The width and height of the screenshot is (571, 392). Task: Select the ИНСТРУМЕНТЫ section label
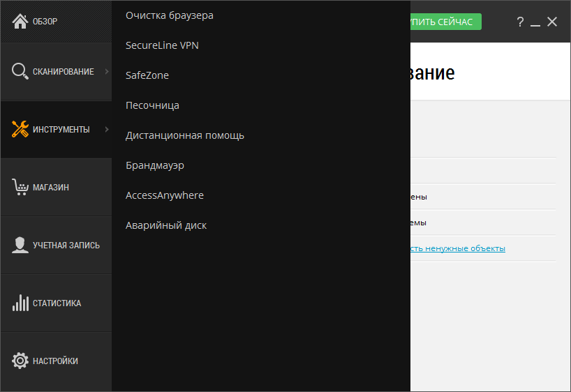pyautogui.click(x=61, y=130)
